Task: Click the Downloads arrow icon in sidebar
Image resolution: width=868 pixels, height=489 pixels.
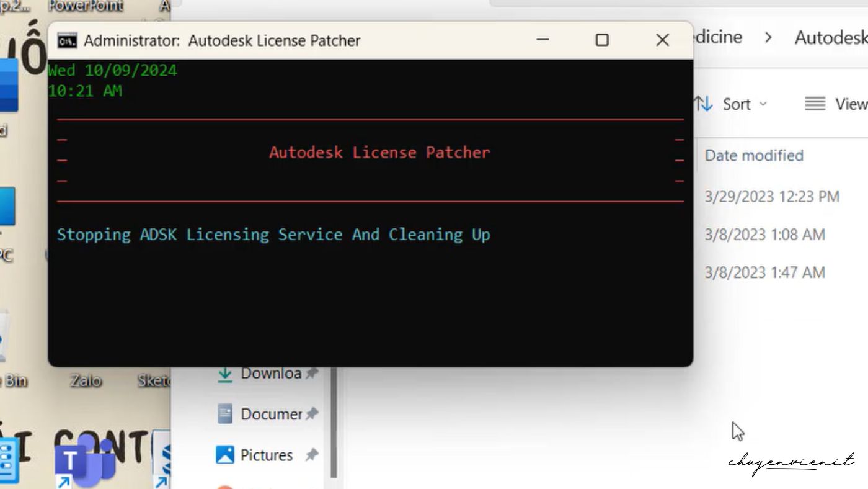Action: pos(225,374)
